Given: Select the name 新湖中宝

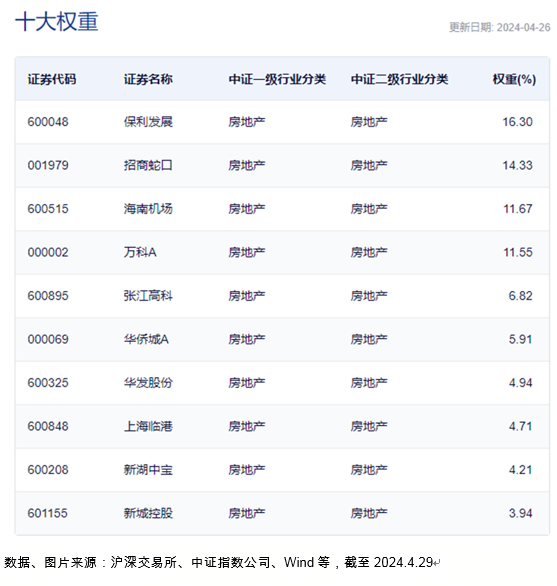Looking at the screenshot, I should point(148,469).
